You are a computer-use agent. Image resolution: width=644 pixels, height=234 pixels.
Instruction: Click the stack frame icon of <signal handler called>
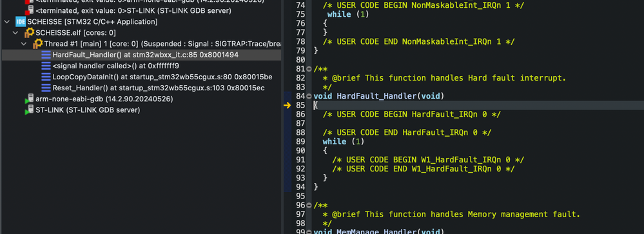46,66
